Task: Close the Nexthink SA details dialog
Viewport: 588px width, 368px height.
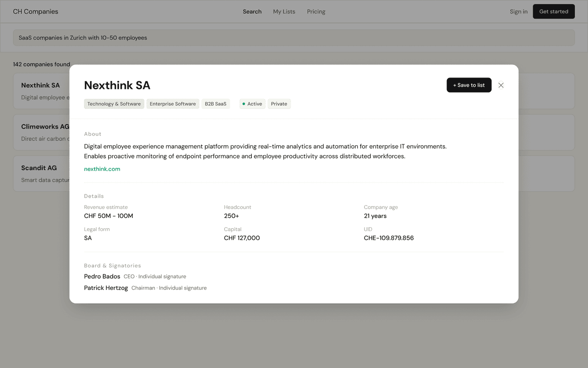Action: point(501,85)
